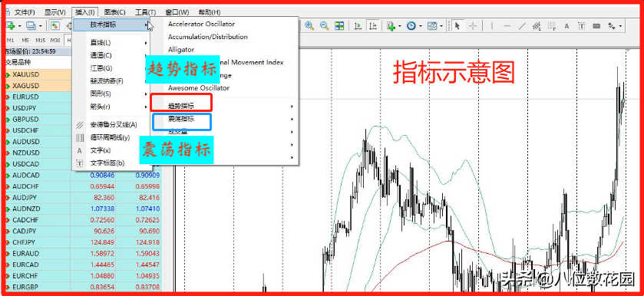
Task: Switch to M1 timeframe
Action: pyautogui.click(x=10, y=40)
